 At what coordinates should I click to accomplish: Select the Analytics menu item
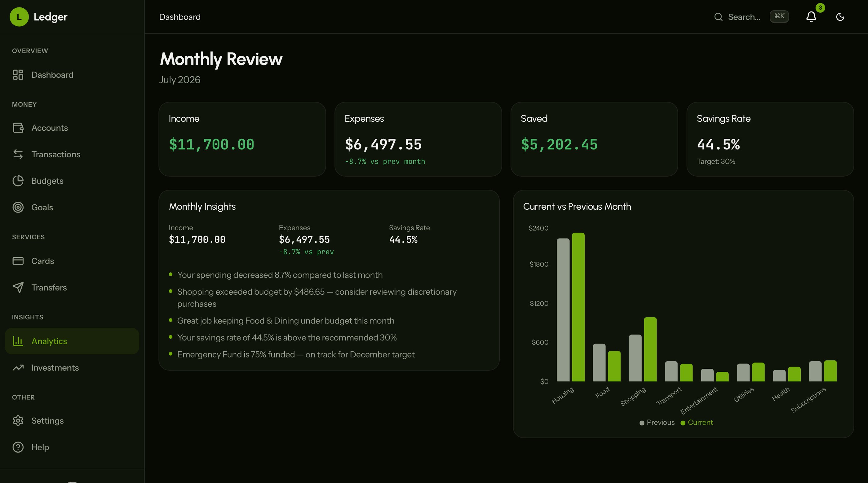[x=72, y=341]
